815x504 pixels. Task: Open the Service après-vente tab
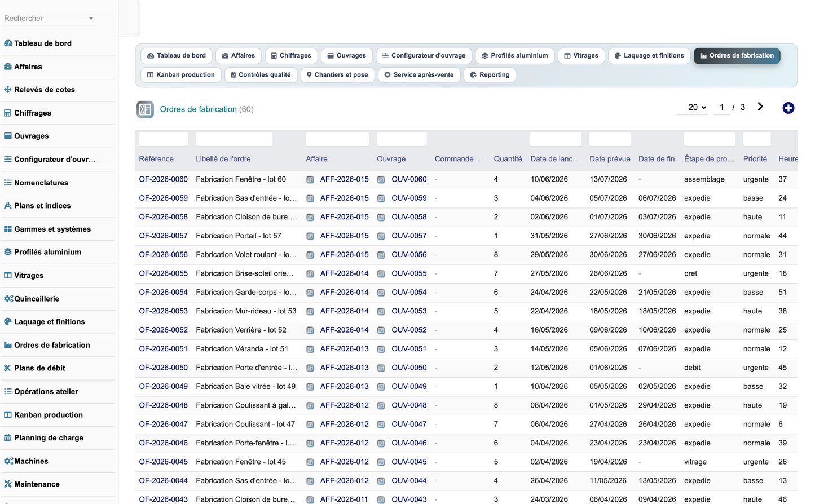[x=419, y=75]
